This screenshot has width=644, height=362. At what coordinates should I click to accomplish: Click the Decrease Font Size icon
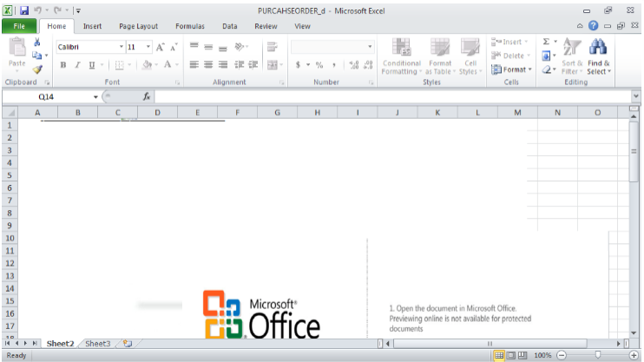174,47
